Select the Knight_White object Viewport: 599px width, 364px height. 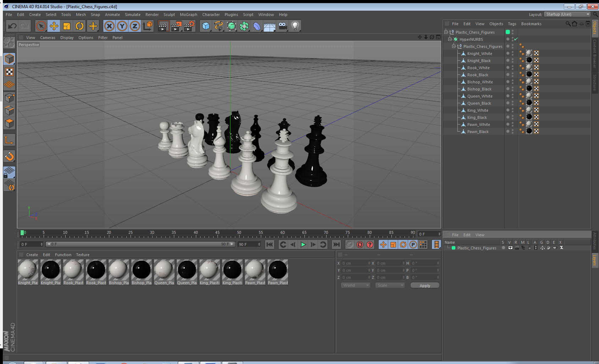479,54
